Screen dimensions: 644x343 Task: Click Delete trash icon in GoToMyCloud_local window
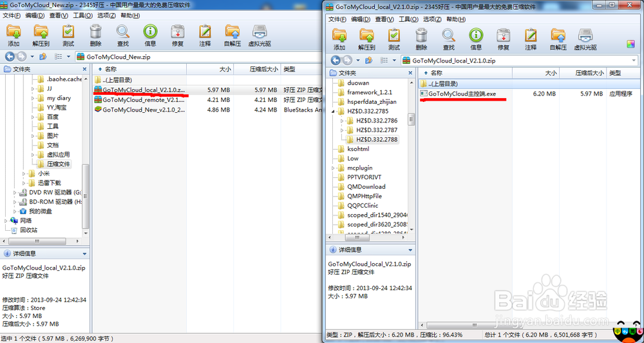point(421,35)
